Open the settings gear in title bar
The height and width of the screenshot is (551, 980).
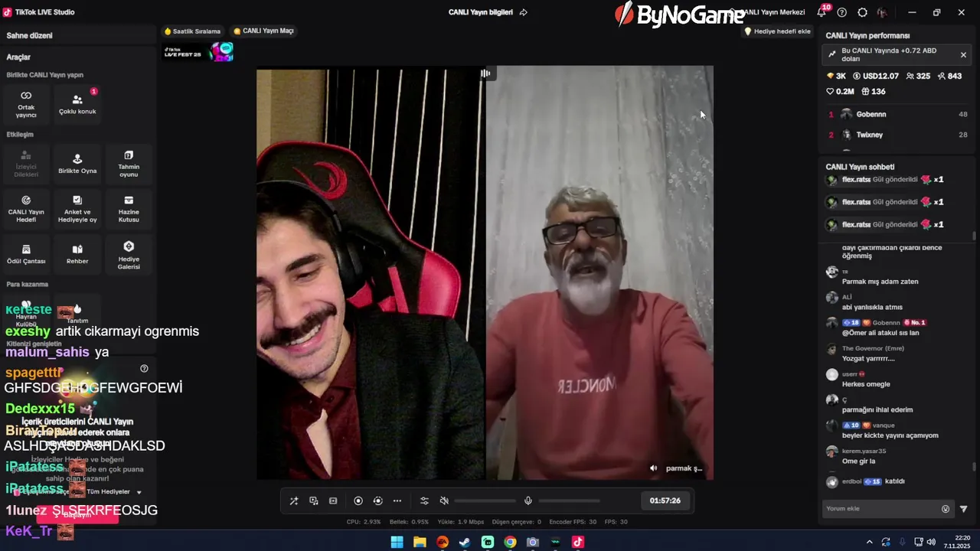tap(863, 12)
